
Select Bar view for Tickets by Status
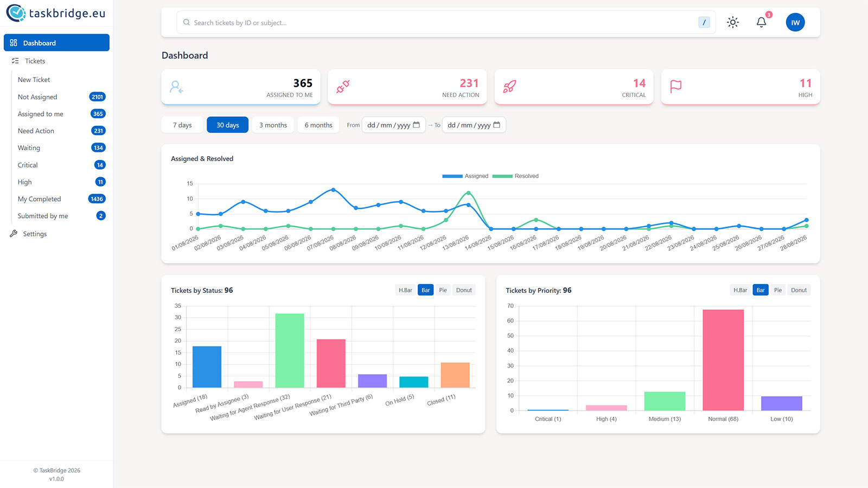point(426,290)
